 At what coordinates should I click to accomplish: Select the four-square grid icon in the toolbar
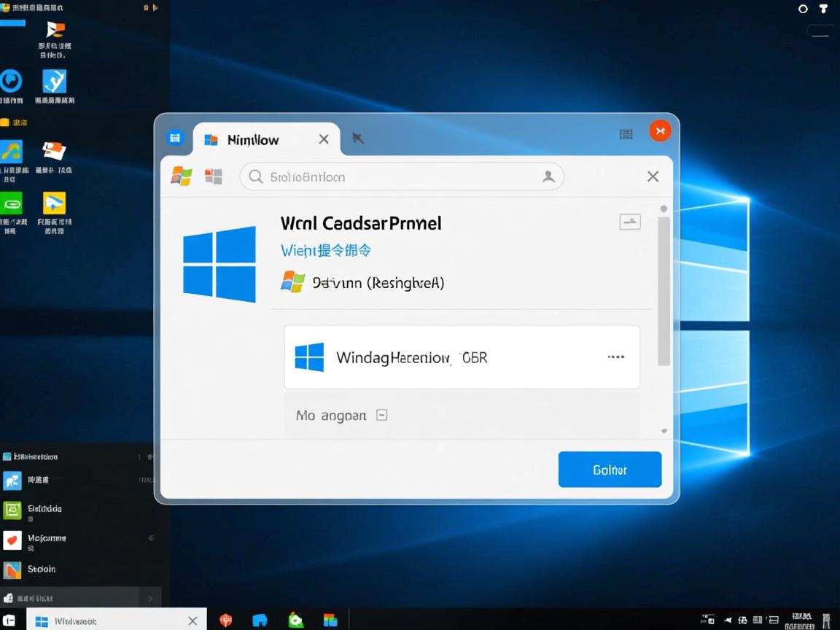click(213, 175)
